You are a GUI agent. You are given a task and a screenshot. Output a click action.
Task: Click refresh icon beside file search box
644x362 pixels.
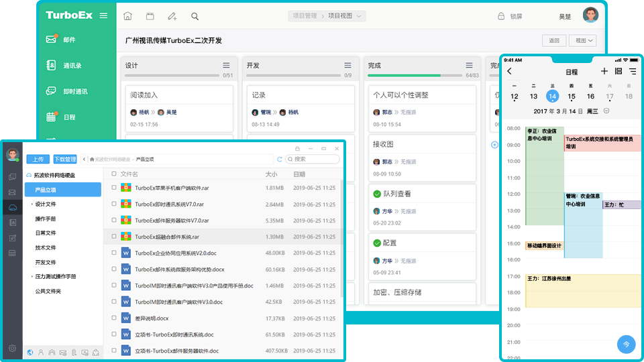pyautogui.click(x=280, y=160)
